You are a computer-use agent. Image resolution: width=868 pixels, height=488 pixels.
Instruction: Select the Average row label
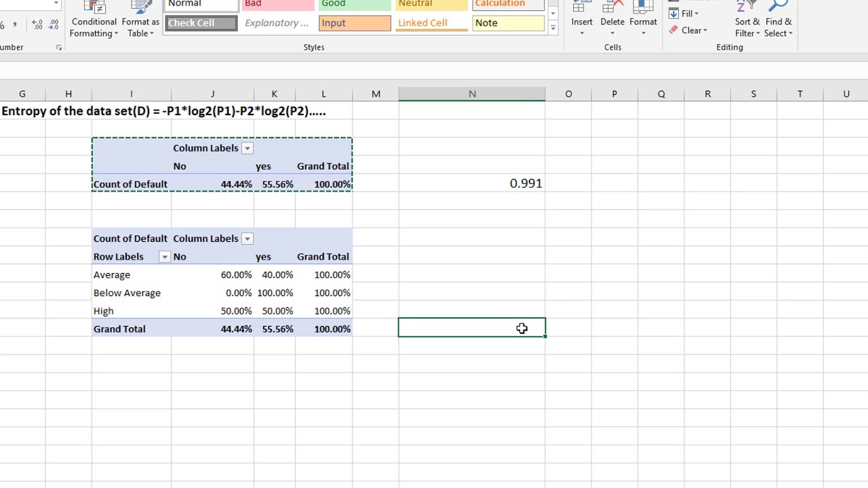[132, 274]
